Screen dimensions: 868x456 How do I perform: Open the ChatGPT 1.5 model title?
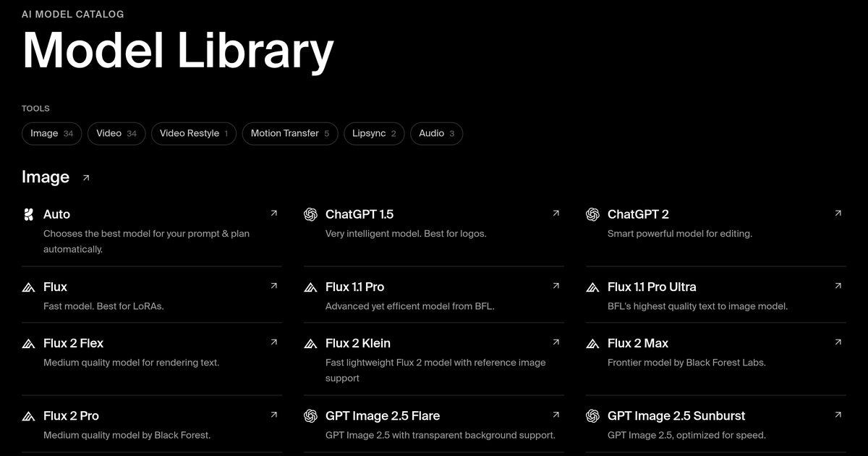pos(359,214)
